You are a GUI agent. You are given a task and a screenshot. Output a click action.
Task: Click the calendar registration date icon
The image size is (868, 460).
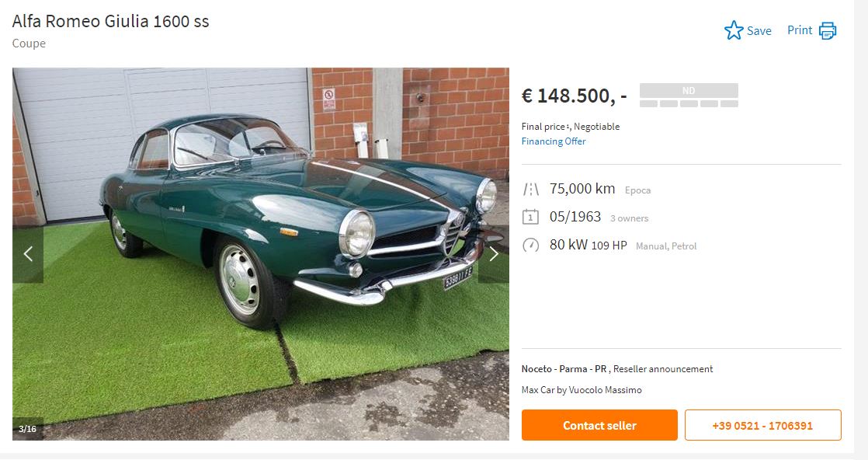[x=530, y=217]
